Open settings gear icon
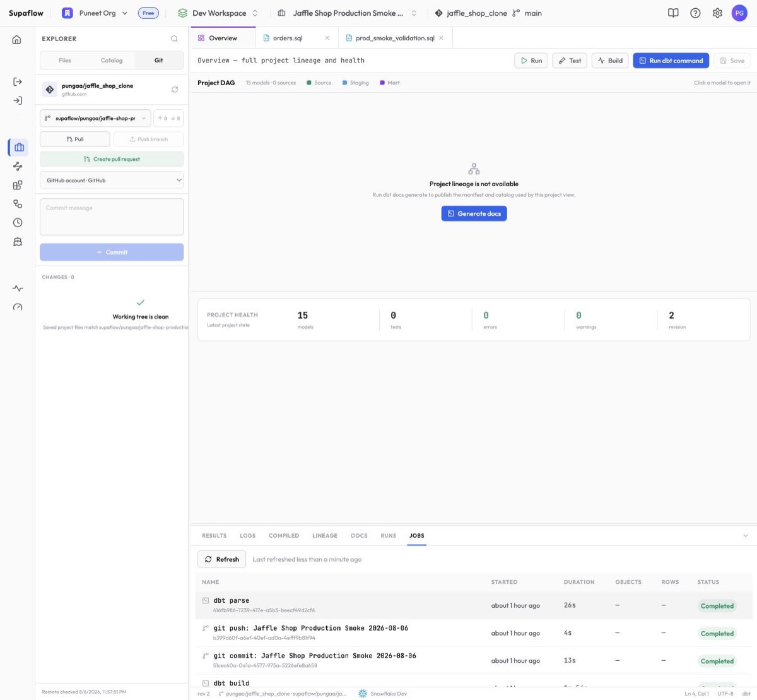Image resolution: width=757 pixels, height=700 pixels. [x=717, y=13]
